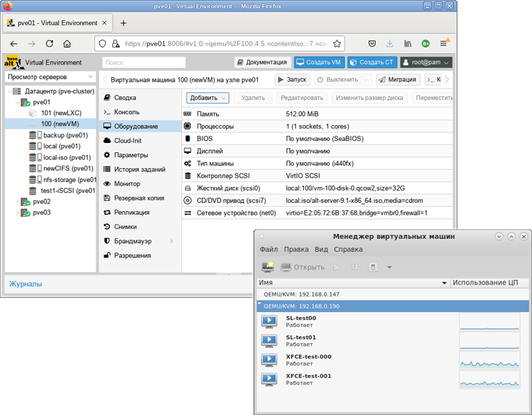
Task: Click Создать CT button
Action: click(x=372, y=62)
